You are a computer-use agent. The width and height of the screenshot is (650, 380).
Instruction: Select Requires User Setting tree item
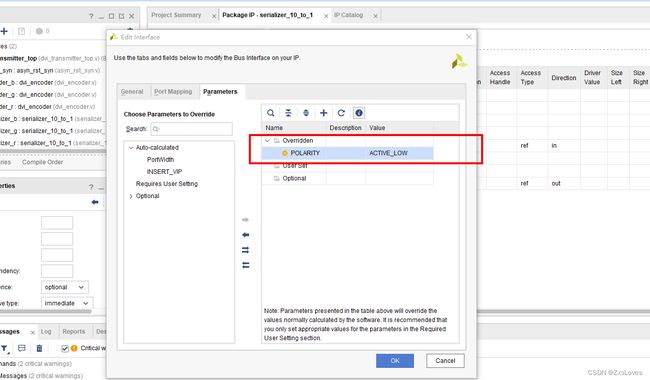point(167,184)
